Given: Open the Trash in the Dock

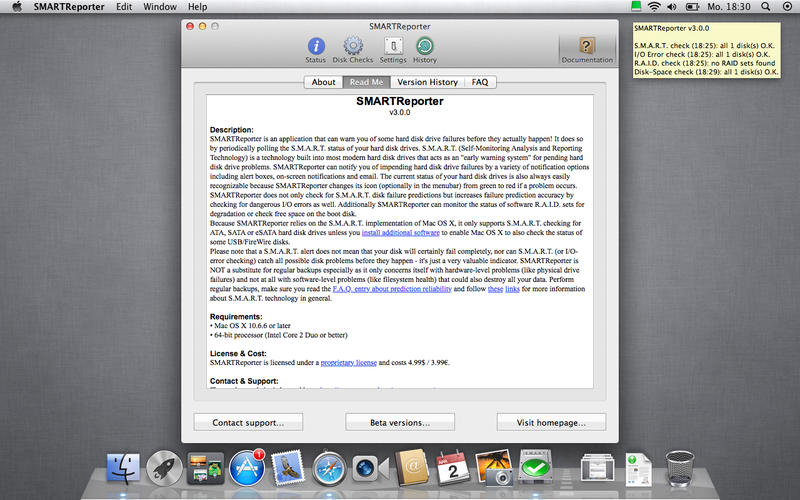Looking at the screenshot, I should click(680, 468).
